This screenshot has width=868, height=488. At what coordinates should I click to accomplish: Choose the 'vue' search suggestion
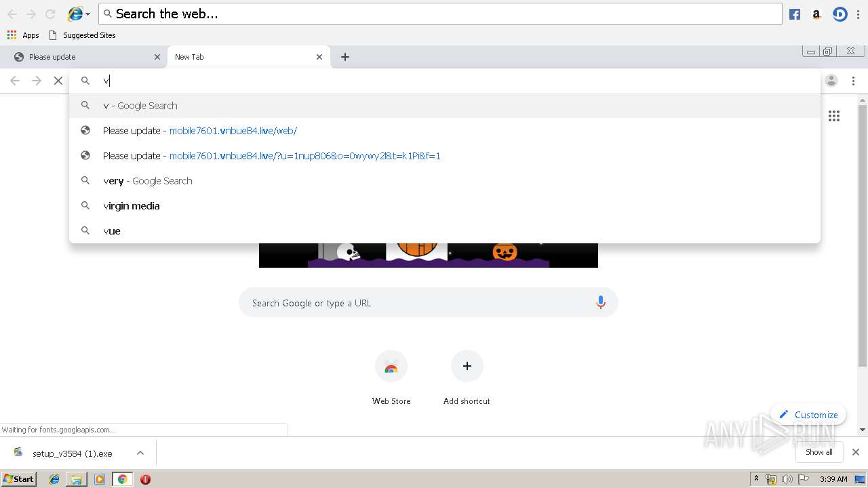(x=445, y=231)
